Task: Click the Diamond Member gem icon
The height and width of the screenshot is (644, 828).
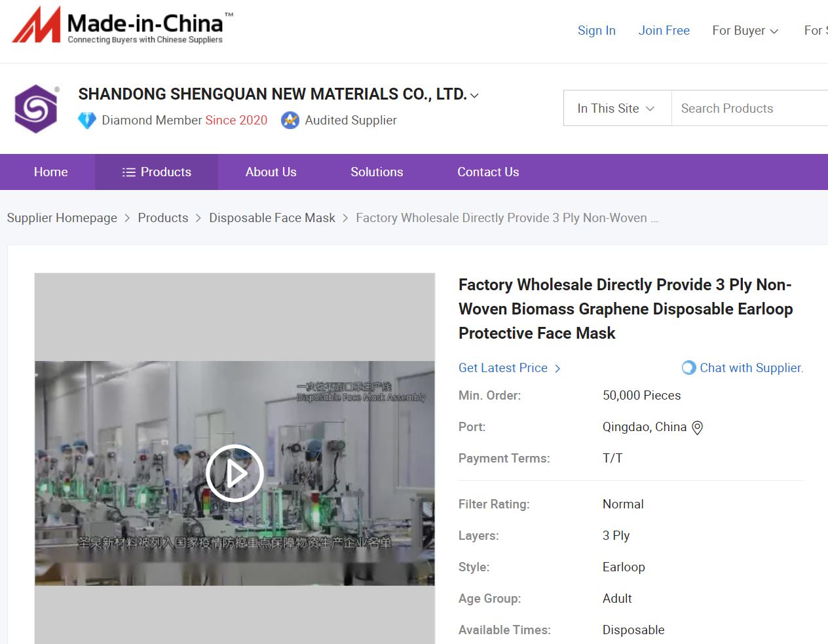Action: [x=87, y=121]
